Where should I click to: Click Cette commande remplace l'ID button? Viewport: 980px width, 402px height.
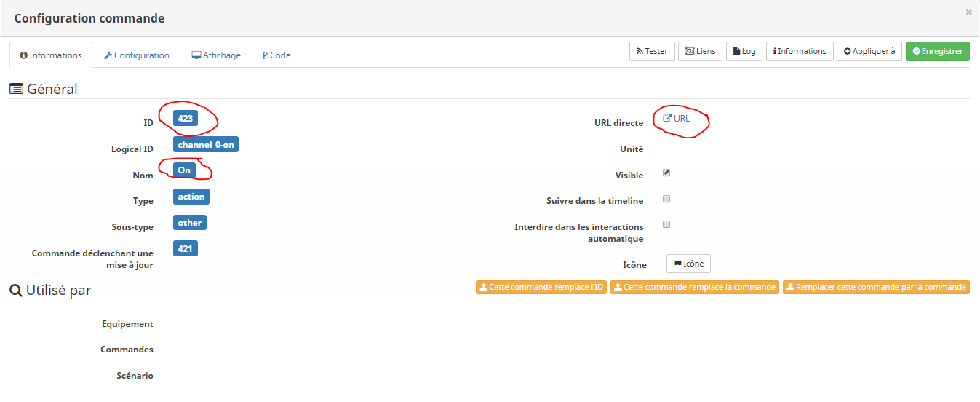[x=541, y=287]
